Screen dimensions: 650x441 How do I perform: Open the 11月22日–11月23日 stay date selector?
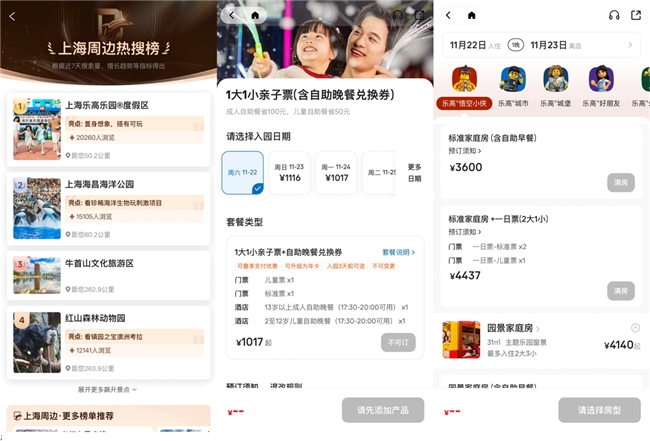point(542,45)
